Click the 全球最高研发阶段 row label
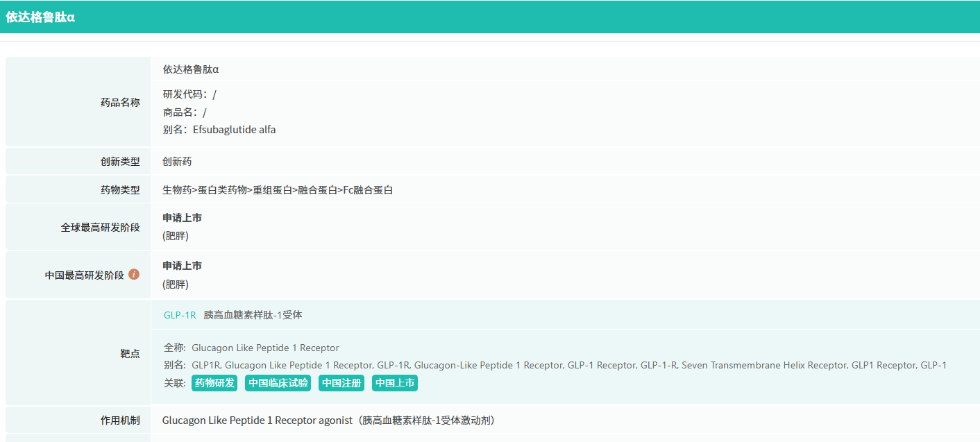The width and height of the screenshot is (980, 442). coord(100,228)
